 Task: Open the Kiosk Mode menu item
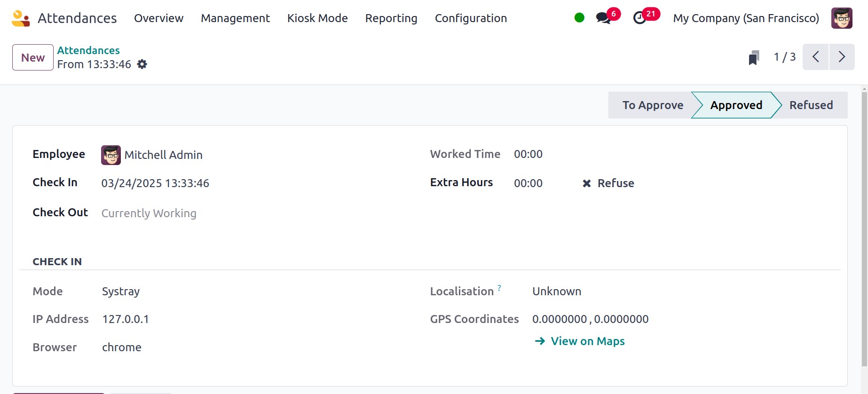(317, 18)
